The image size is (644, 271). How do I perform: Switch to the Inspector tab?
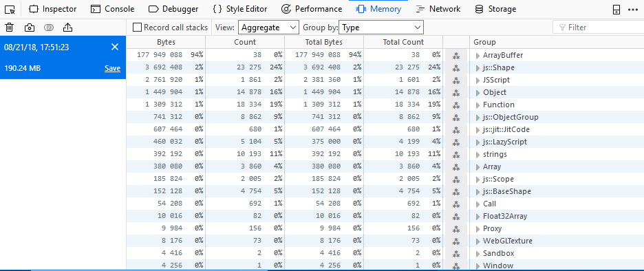(52, 9)
